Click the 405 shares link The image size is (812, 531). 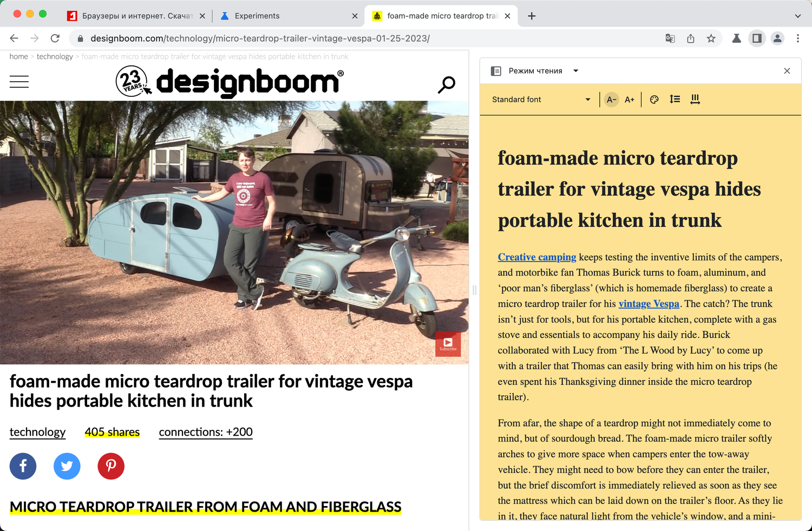(112, 432)
